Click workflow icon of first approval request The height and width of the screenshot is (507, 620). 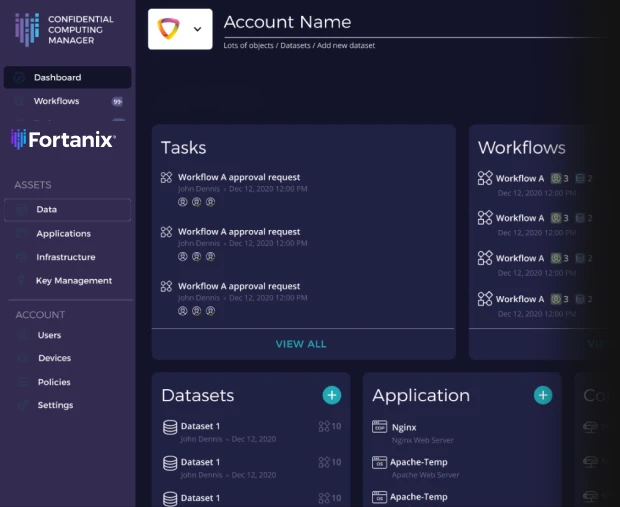[166, 177]
